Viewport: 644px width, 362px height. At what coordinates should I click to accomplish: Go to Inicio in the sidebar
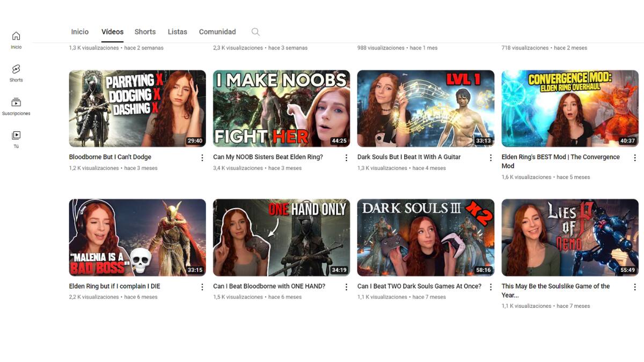coord(16,40)
